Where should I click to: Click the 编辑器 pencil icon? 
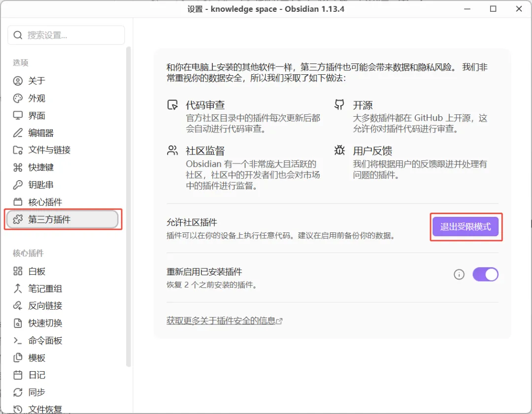(18, 133)
